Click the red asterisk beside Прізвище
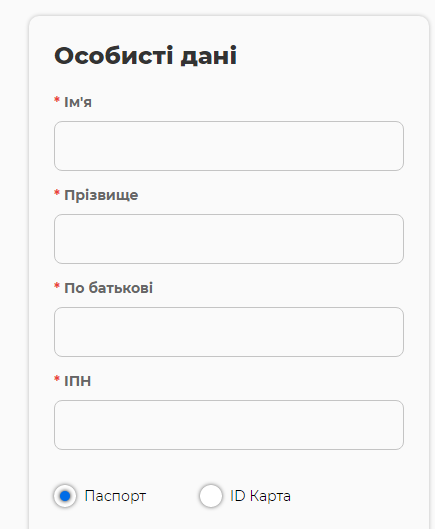 coord(57,193)
